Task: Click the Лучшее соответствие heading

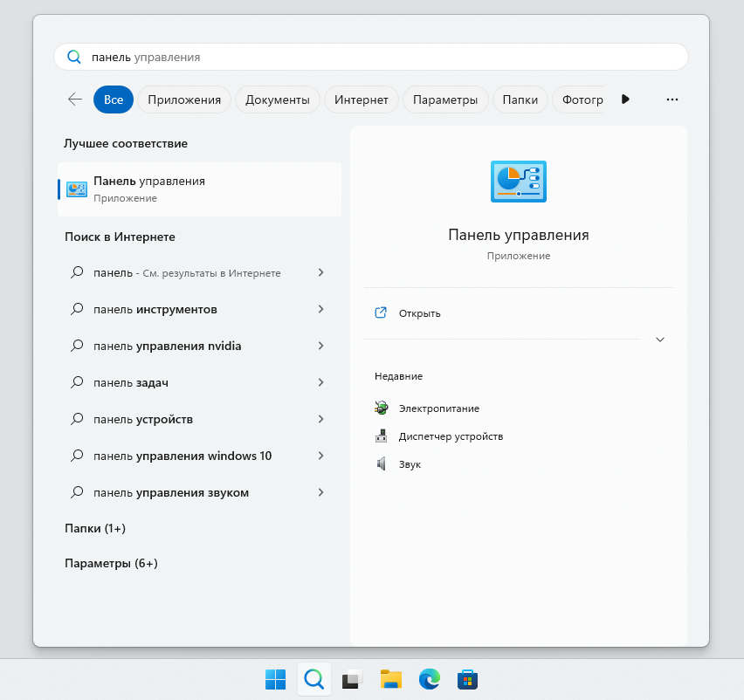Action: click(126, 143)
